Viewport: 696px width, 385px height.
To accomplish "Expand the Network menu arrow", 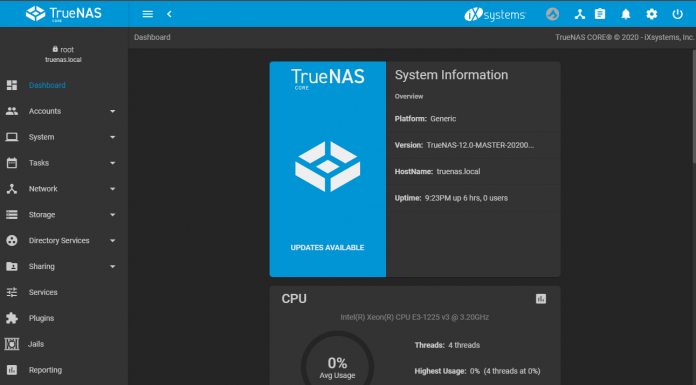I will click(113, 189).
